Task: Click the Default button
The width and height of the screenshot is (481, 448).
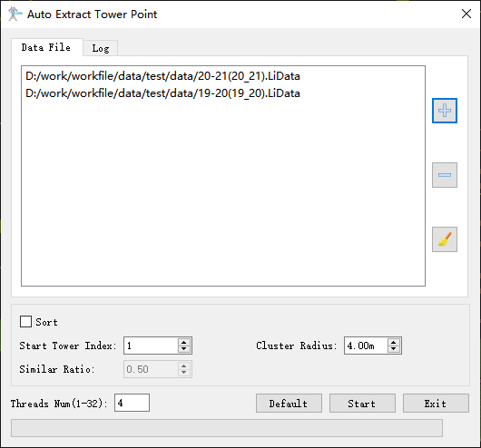Action: [x=289, y=404]
